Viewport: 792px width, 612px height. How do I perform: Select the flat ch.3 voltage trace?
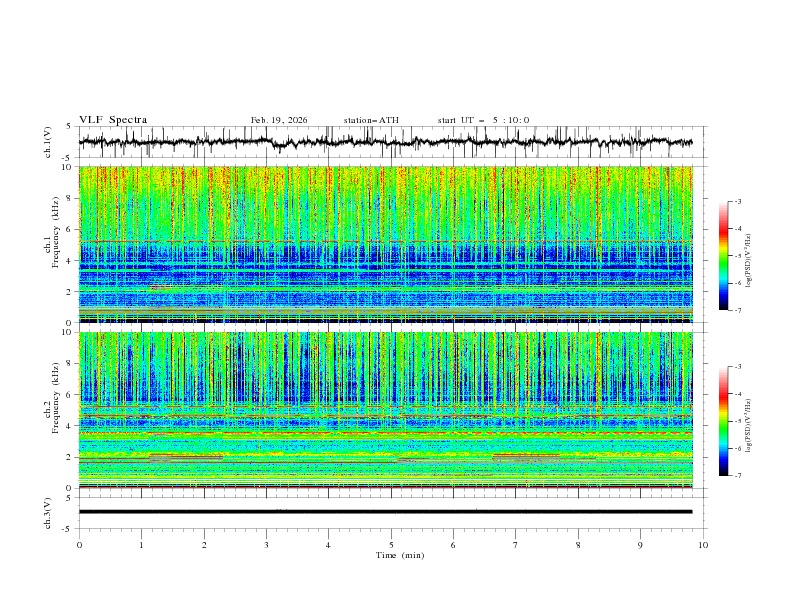click(390, 511)
